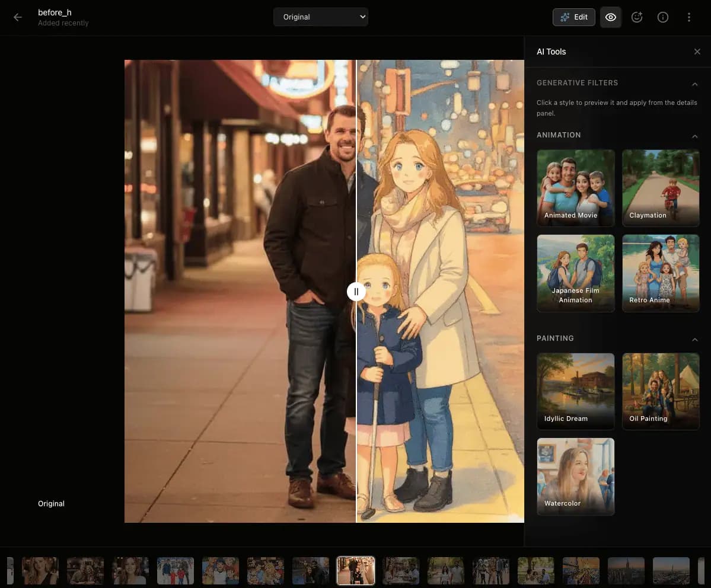The height and width of the screenshot is (588, 711).
Task: Collapse the PAINTING filter section
Action: 694,339
